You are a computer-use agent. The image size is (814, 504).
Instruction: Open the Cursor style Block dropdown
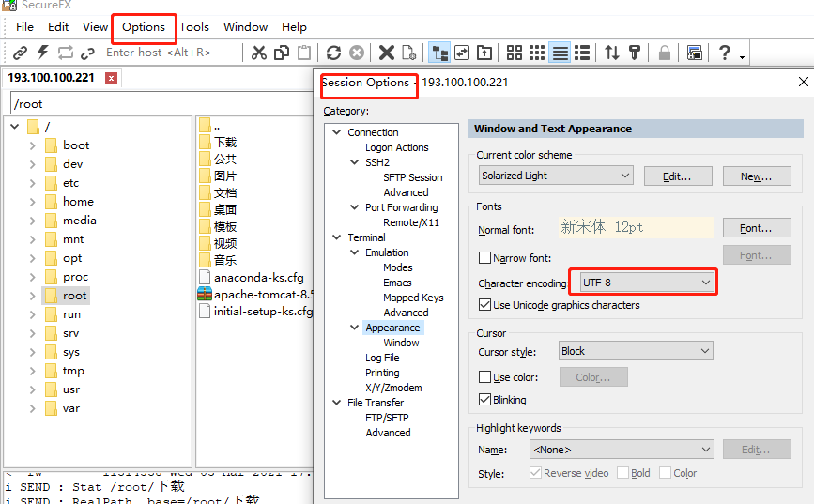pyautogui.click(x=636, y=351)
